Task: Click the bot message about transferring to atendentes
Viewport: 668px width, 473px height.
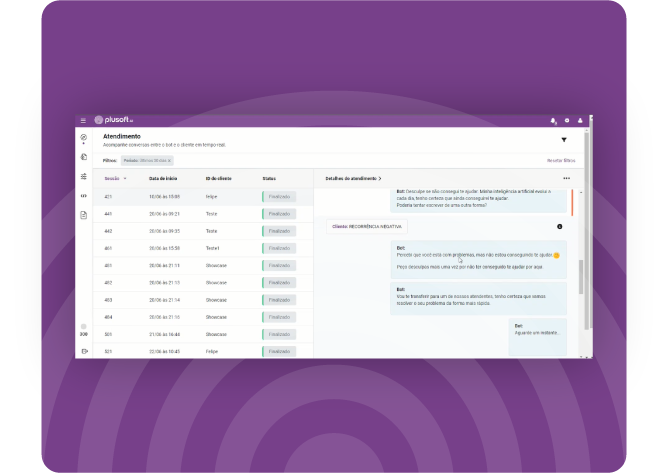Action: coord(478,298)
